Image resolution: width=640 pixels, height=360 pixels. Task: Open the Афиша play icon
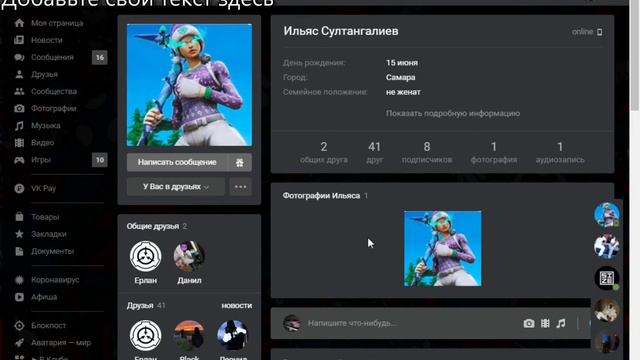point(19,297)
